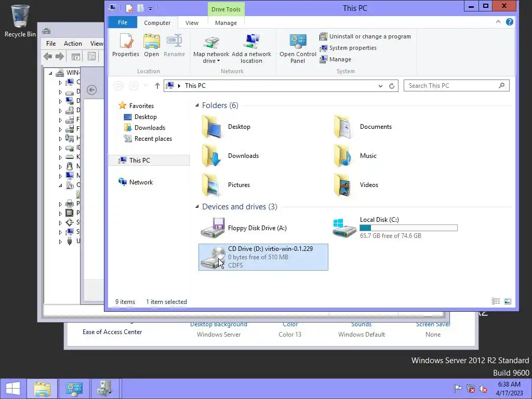The image size is (532, 399).
Task: Open Control Panel from the ribbon
Action: (x=298, y=49)
